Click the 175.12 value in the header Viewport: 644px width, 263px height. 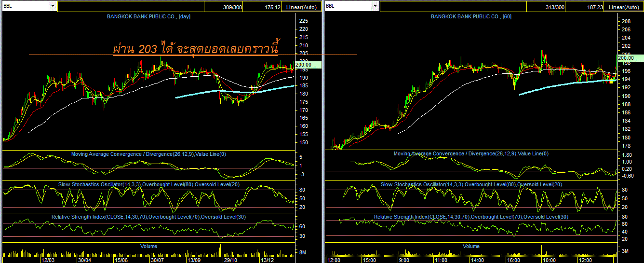tap(272, 7)
